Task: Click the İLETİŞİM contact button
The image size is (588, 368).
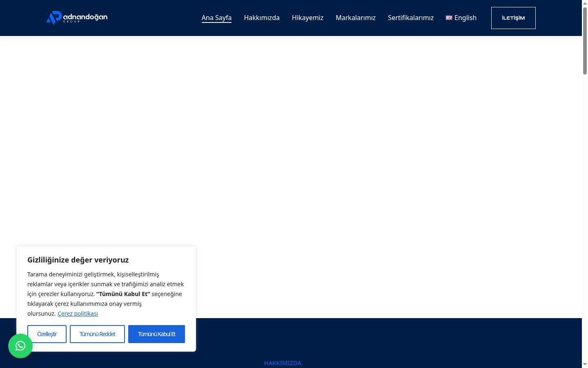Action: pyautogui.click(x=513, y=18)
